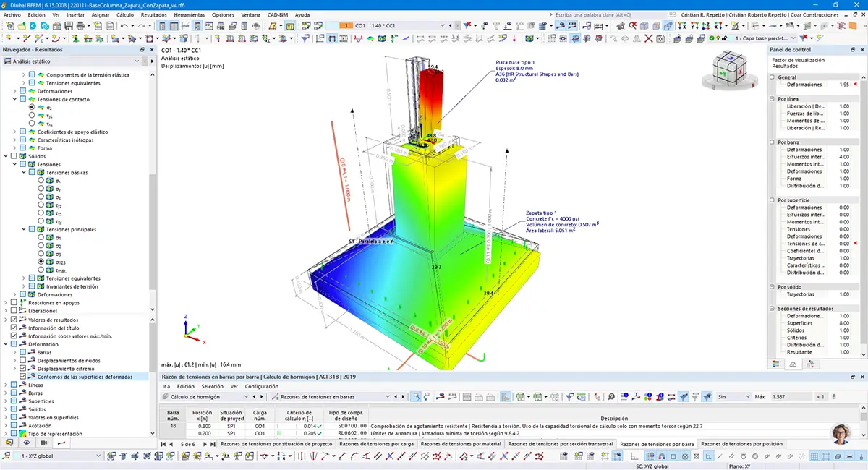This screenshot has width=868, height=470.
Task: Click the red X delete icon in the second toolbar
Action: pyautogui.click(x=649, y=38)
